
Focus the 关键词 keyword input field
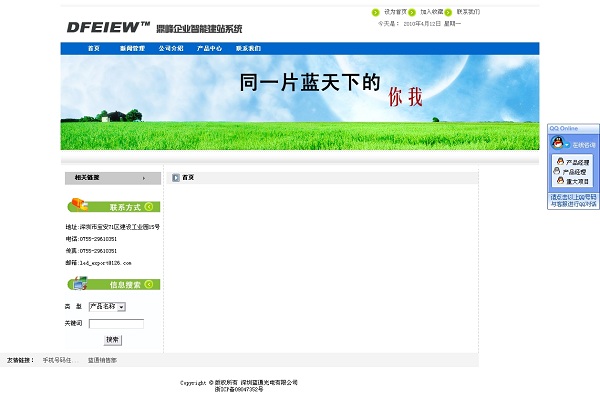116,324
